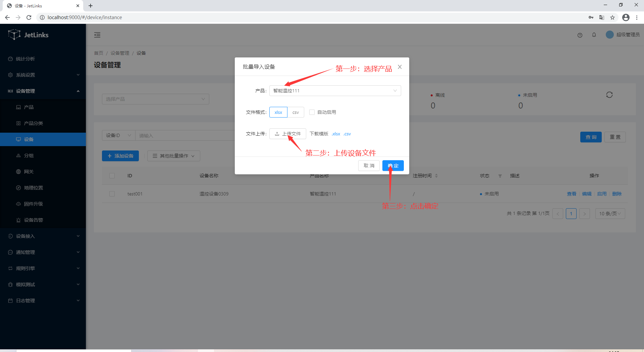Close the batch import dialog with X
The height and width of the screenshot is (352, 644).
[x=399, y=67]
